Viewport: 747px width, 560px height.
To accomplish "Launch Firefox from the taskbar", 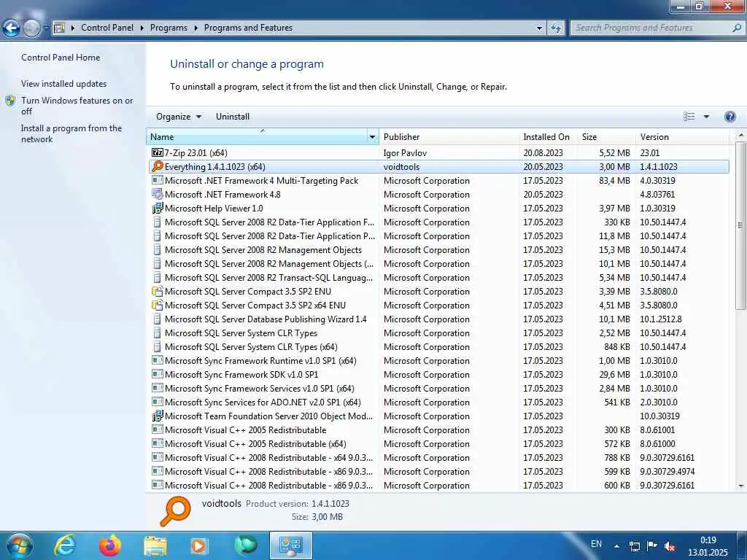I will click(x=110, y=545).
